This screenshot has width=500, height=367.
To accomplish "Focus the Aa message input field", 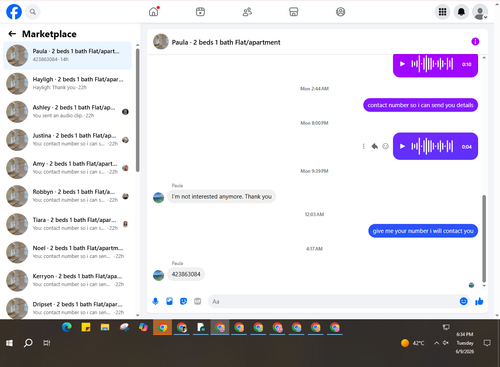I will click(333, 301).
